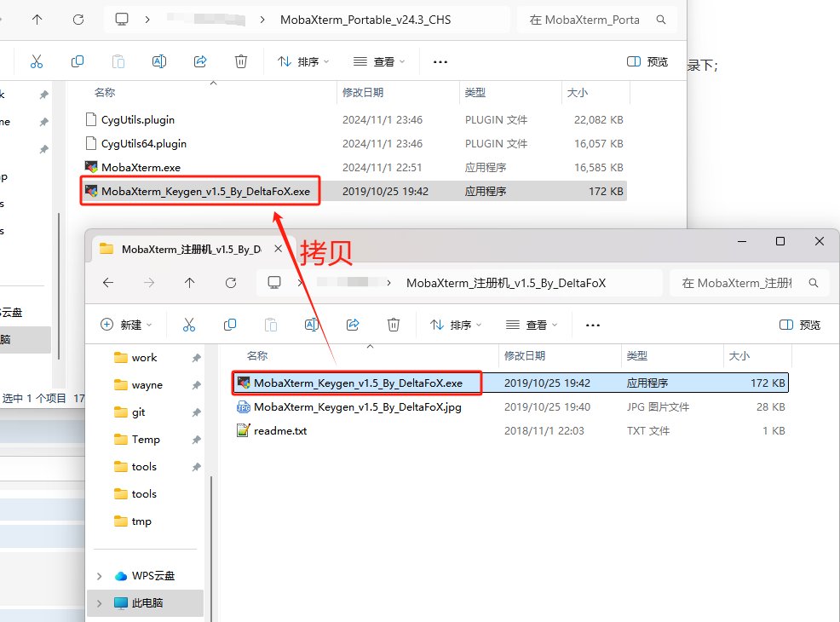
Task: Click Paste icon in front window toolbar
Action: click(x=271, y=325)
